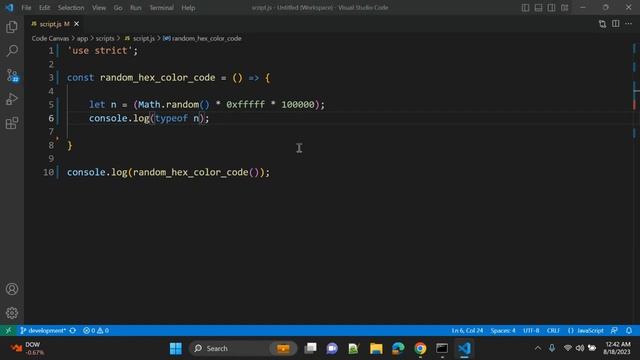Click on 0xfffff in line 5
This screenshot has width=640, height=360.
[245, 104]
